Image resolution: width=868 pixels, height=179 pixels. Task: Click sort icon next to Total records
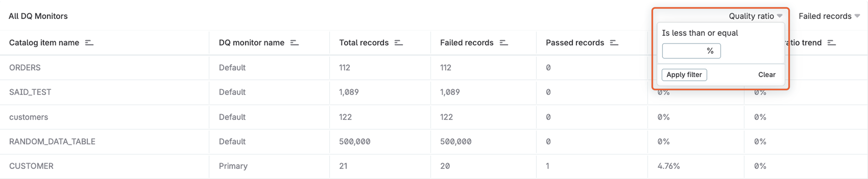pyautogui.click(x=399, y=43)
